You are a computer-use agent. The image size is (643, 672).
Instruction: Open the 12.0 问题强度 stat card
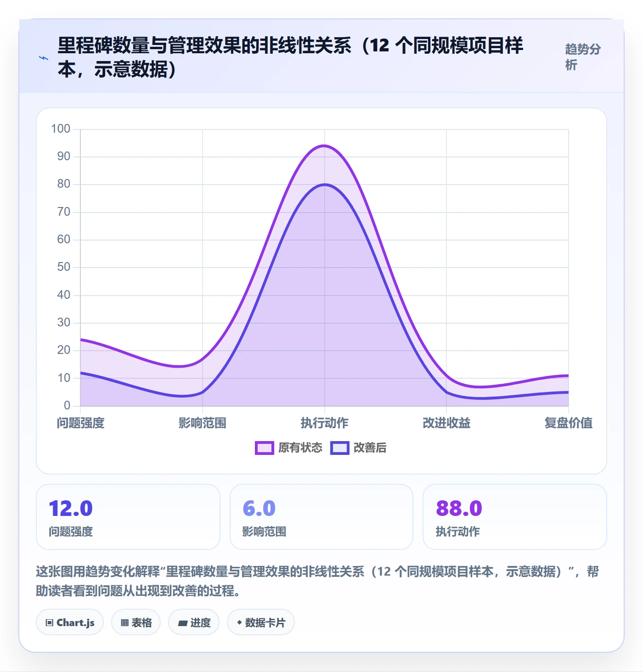click(x=128, y=517)
